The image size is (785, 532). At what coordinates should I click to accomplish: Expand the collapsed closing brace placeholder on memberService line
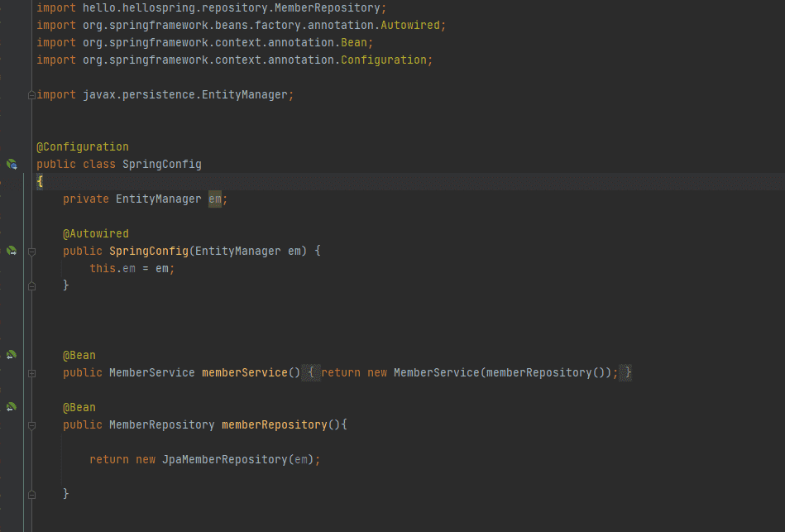pos(626,372)
